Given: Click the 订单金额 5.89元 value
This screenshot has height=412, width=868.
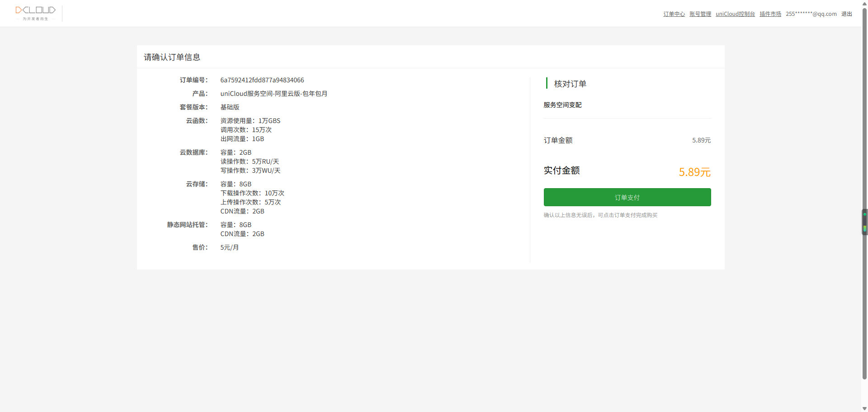Looking at the screenshot, I should (x=702, y=140).
